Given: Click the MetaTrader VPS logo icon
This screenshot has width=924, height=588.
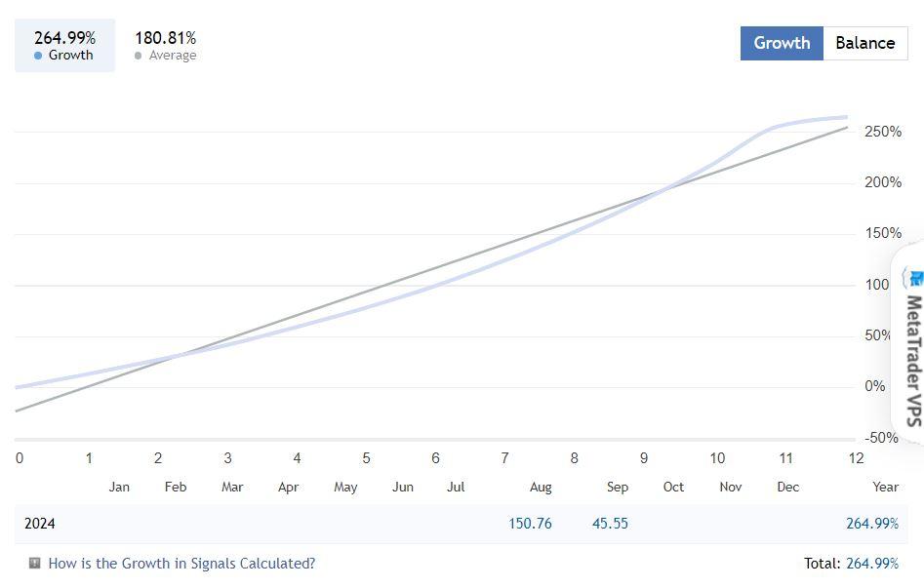Looking at the screenshot, I should 914,278.
